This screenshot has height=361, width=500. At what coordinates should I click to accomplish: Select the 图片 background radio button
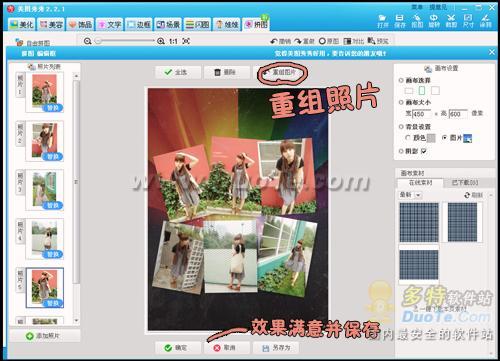tap(444, 137)
